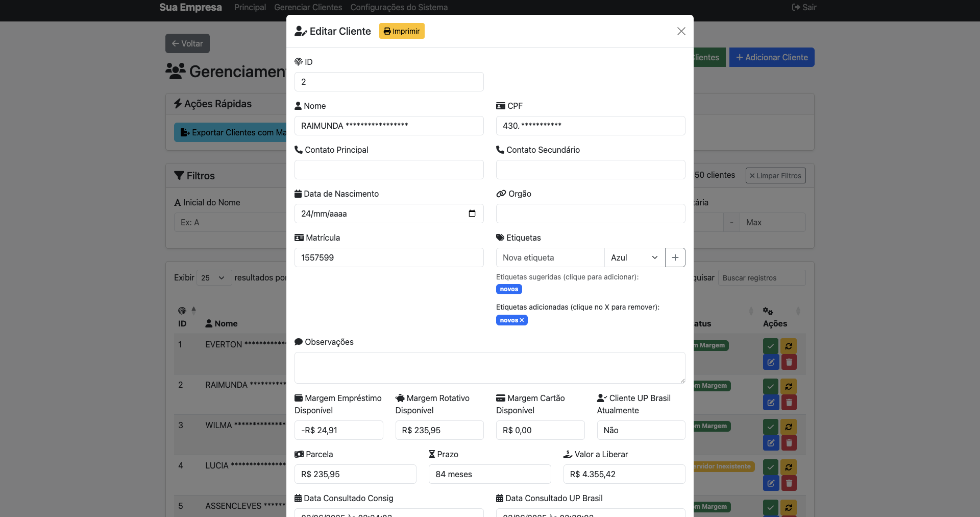The image size is (980, 517).
Task: Click the plus button to add etiqueta
Action: 675,257
